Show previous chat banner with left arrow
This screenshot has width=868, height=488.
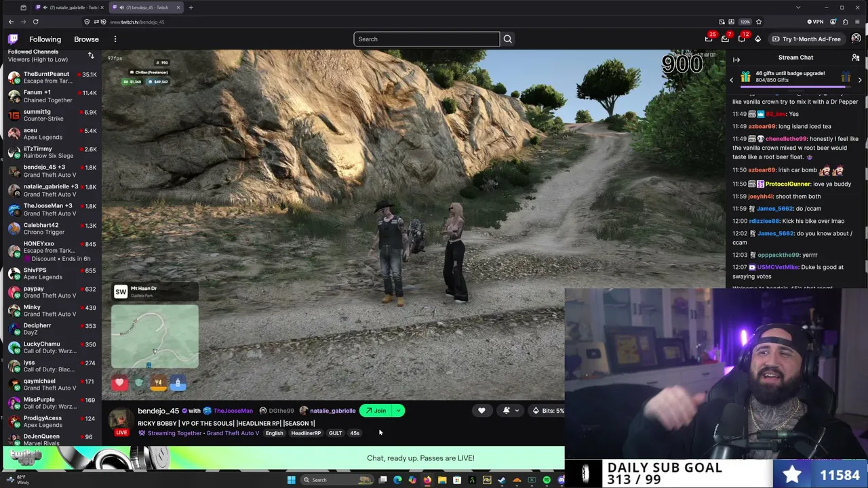(x=731, y=80)
